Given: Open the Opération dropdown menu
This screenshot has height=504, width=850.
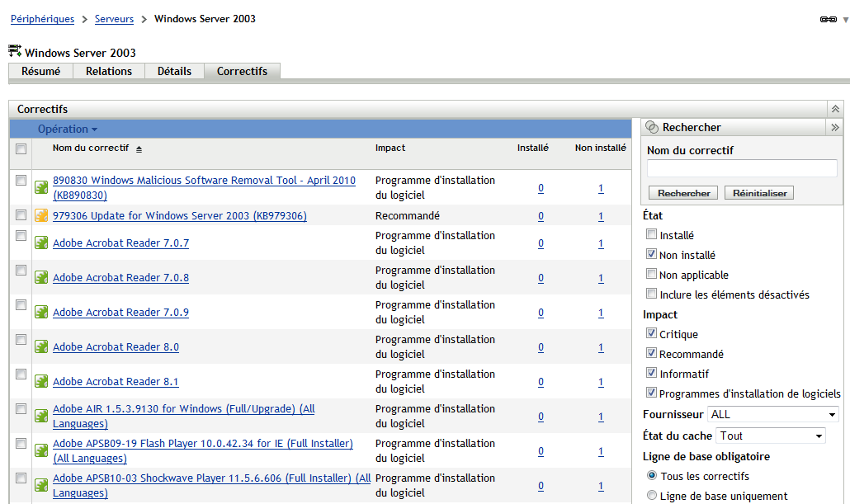Looking at the screenshot, I should [67, 129].
